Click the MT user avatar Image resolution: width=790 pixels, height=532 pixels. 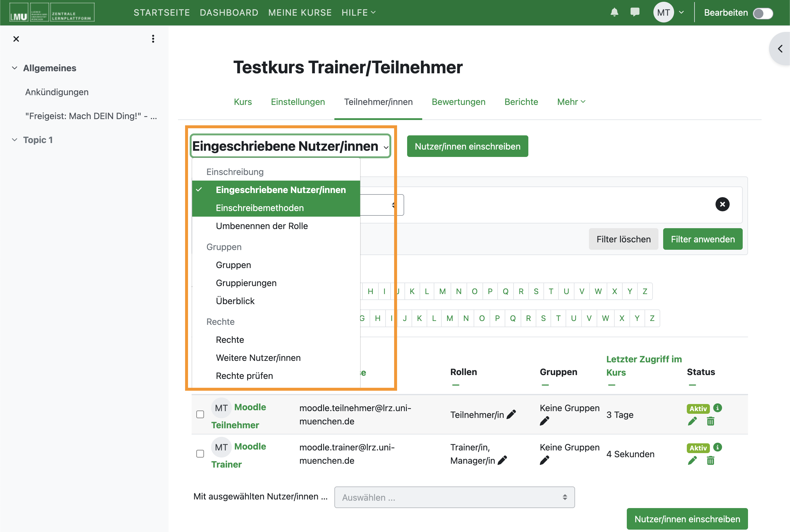coord(663,12)
